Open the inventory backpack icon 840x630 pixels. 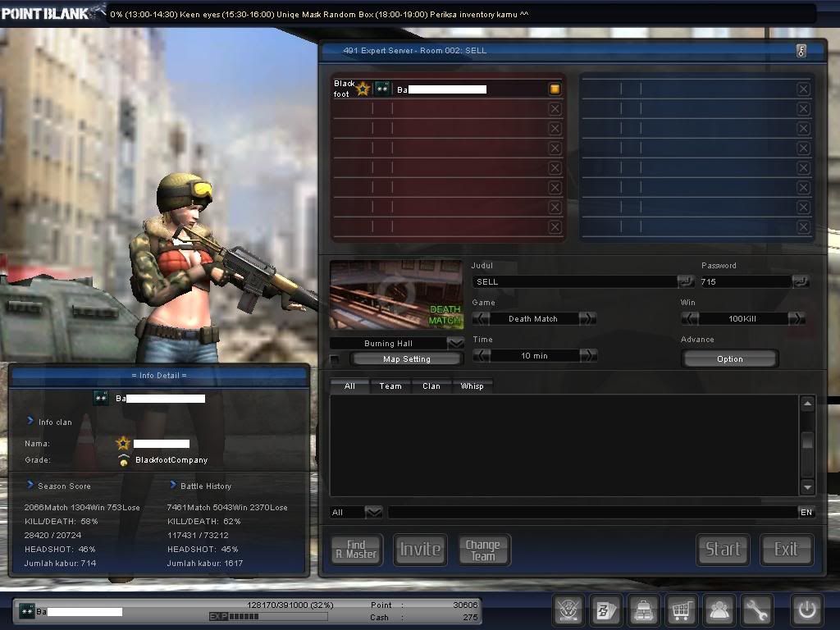643,609
